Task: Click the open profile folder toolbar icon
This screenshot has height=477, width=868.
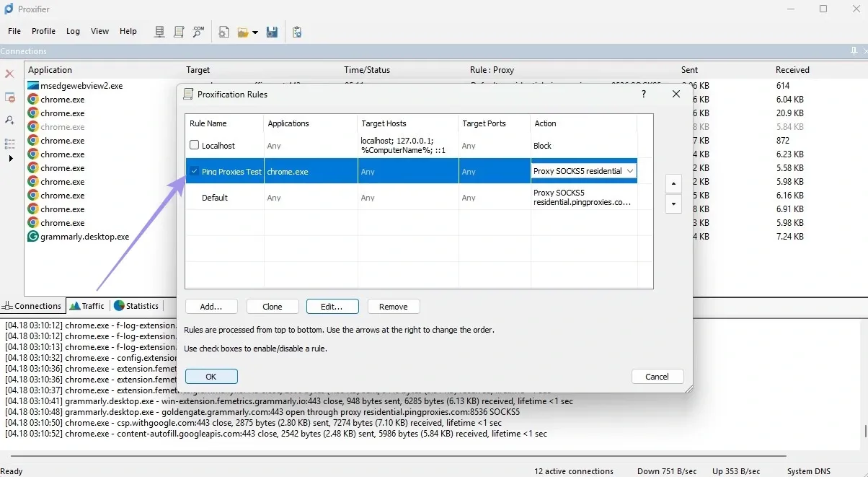Action: coord(243,32)
